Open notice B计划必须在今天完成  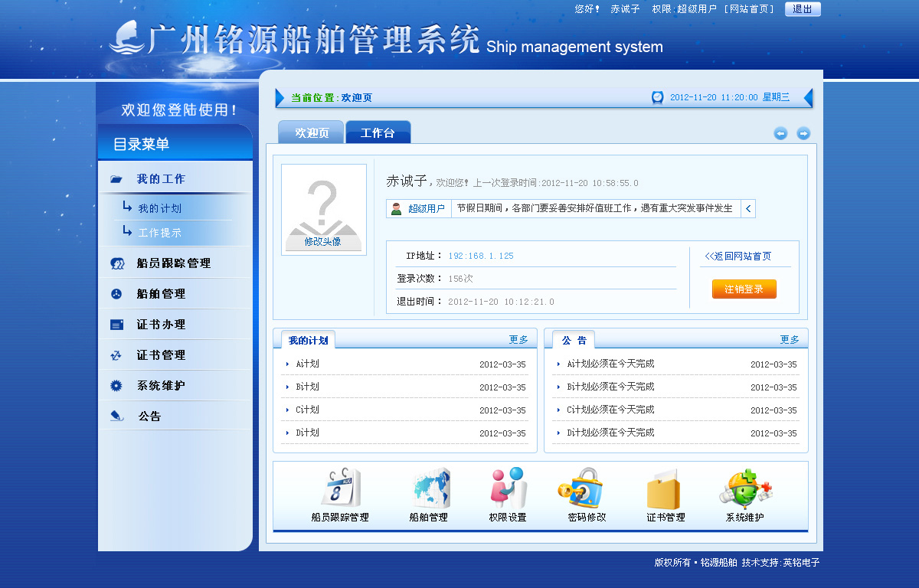coord(610,387)
